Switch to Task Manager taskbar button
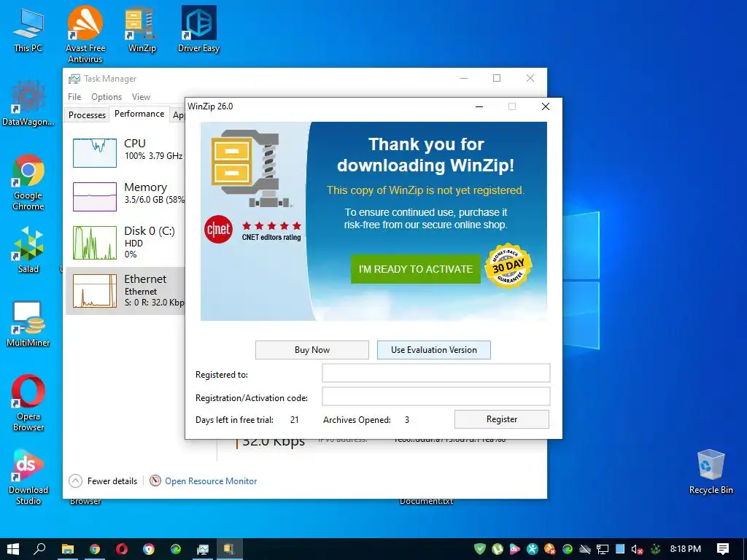The height and width of the screenshot is (560, 747). (x=203, y=549)
